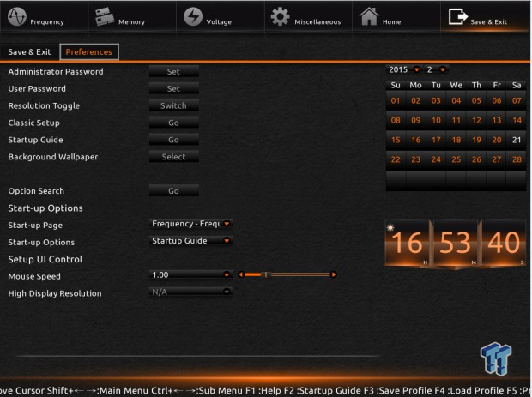Select calendar day 14
Screen dimensions: 532x397
517,120
